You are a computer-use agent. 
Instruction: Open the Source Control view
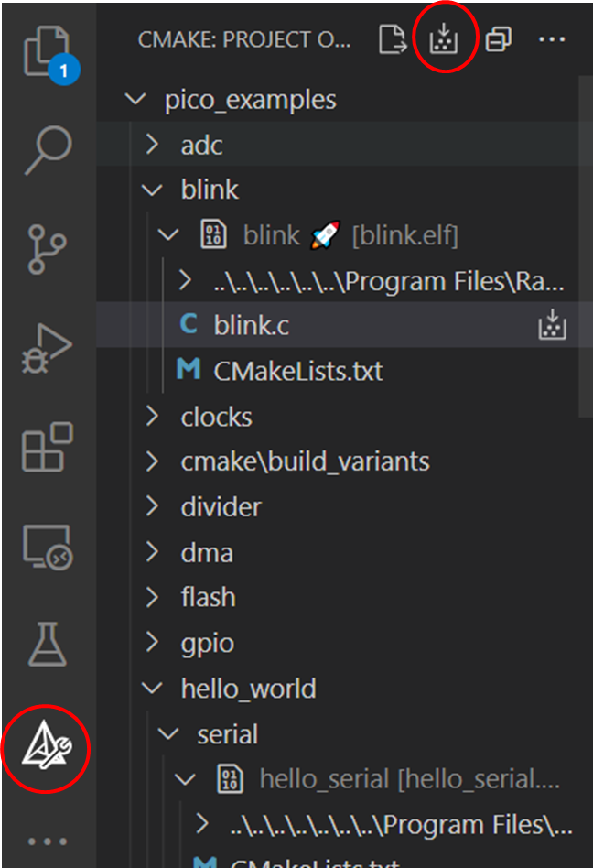(x=47, y=247)
